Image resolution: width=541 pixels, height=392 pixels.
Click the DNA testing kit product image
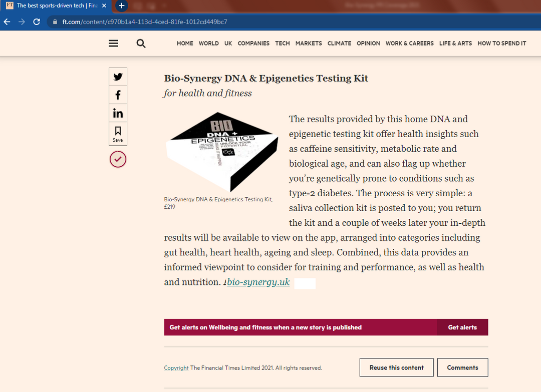point(222,152)
